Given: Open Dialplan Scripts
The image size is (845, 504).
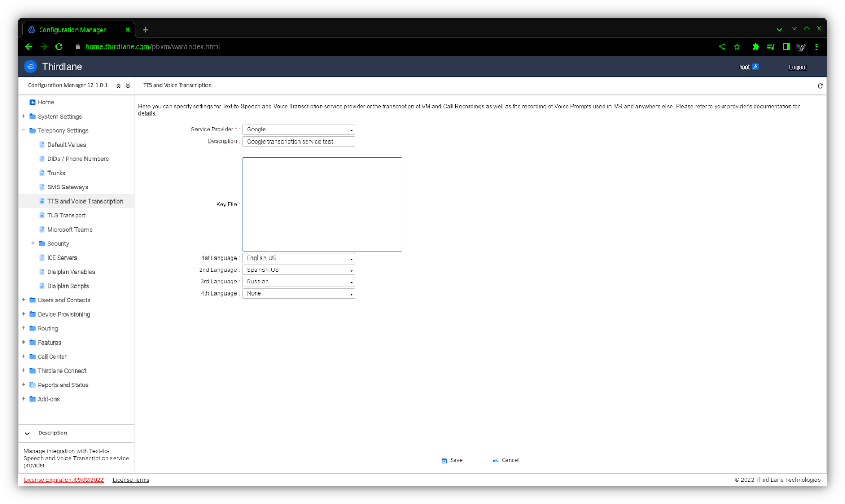Looking at the screenshot, I should point(68,286).
